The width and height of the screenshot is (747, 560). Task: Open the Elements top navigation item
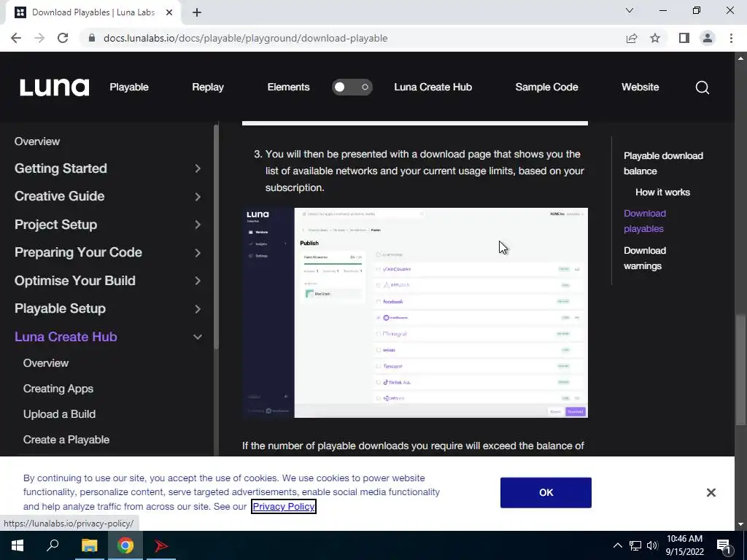tap(288, 87)
